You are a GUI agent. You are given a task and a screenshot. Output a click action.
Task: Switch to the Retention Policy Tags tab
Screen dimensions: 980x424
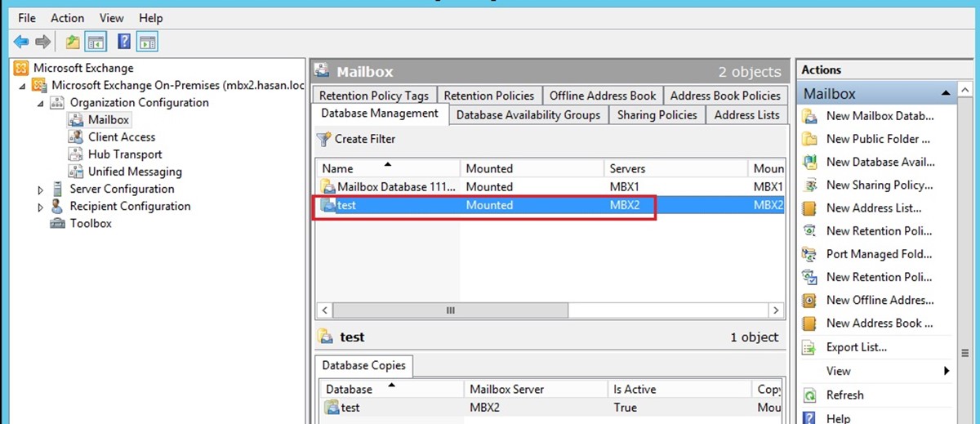(x=374, y=96)
